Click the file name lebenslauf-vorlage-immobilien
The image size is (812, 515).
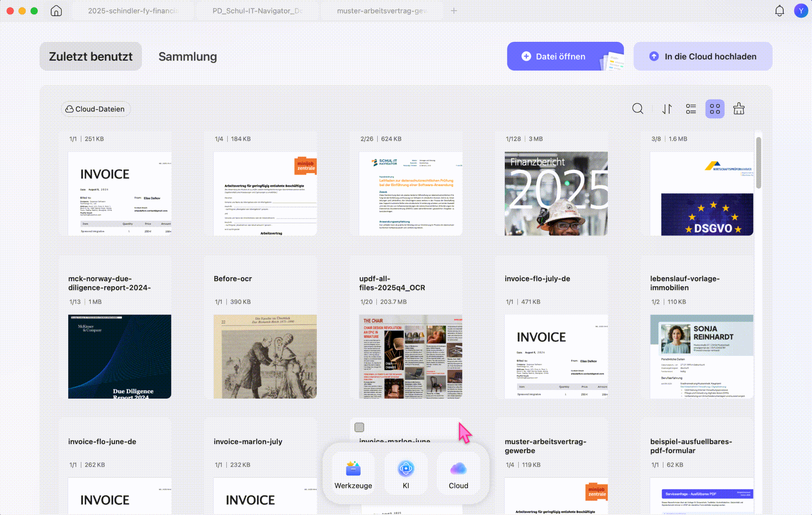[x=685, y=283]
